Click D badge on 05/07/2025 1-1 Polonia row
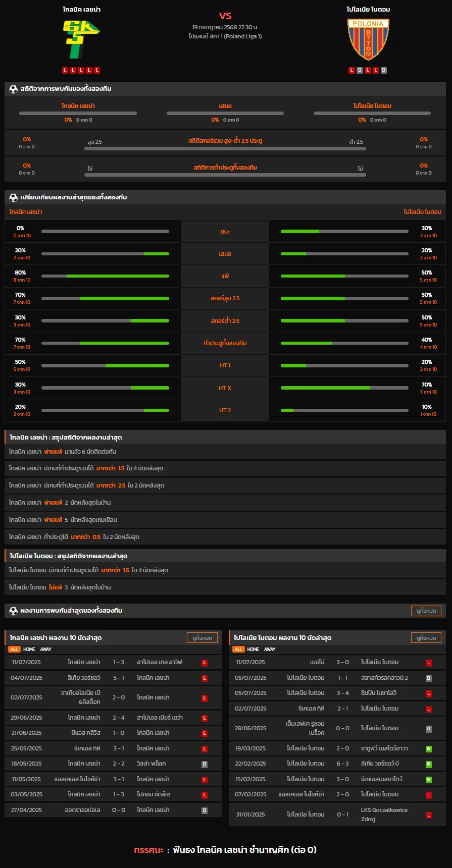 coord(428,678)
